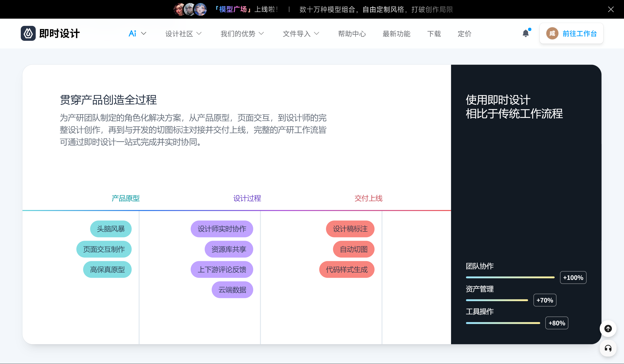Click the 头脑风暴 tag

point(111,229)
